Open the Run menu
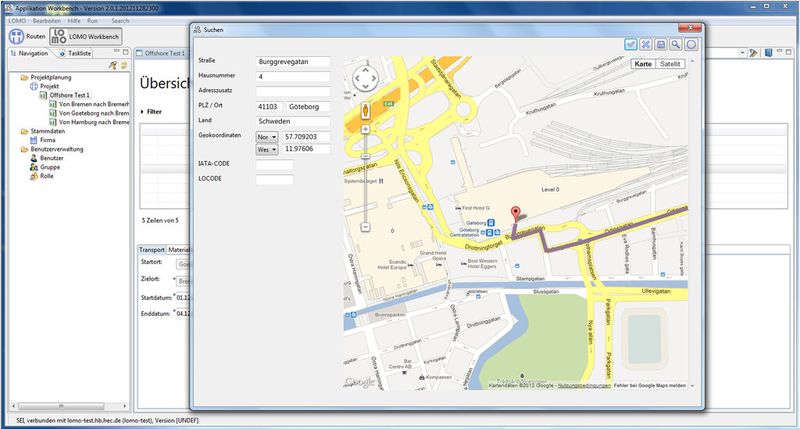This screenshot has width=800, height=429. [92, 21]
